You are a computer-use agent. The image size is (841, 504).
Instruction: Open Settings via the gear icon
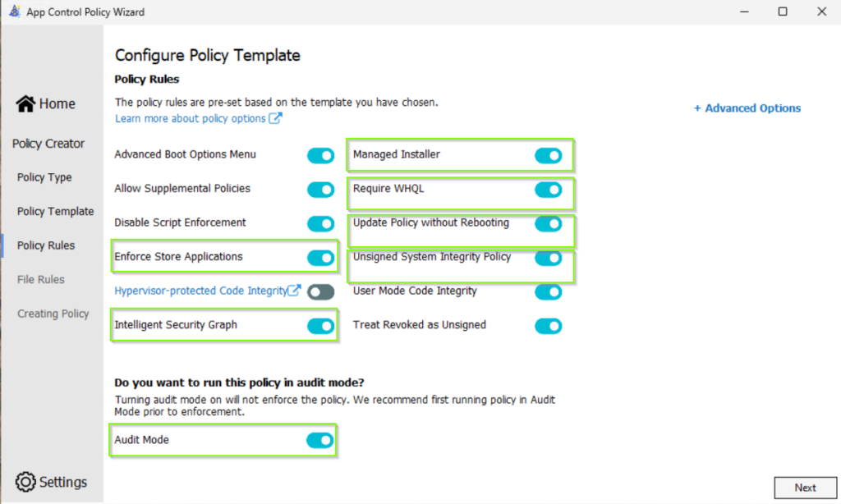pyautogui.click(x=25, y=482)
